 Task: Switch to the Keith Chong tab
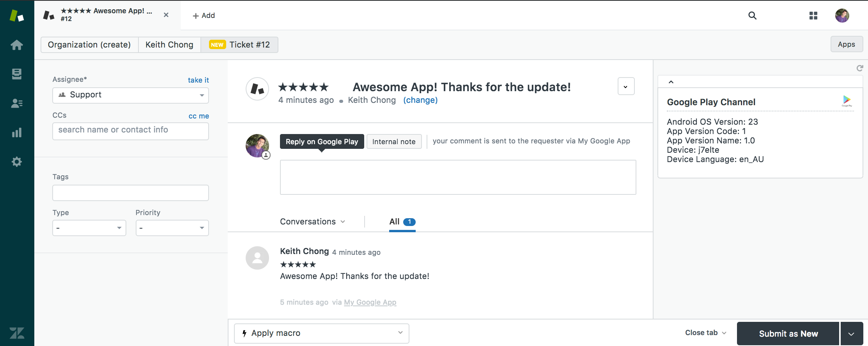tap(169, 45)
